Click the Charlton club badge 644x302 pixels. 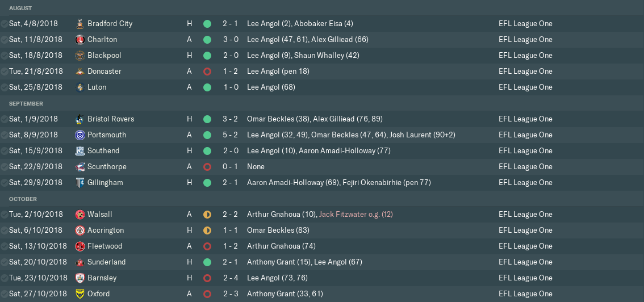coord(80,40)
